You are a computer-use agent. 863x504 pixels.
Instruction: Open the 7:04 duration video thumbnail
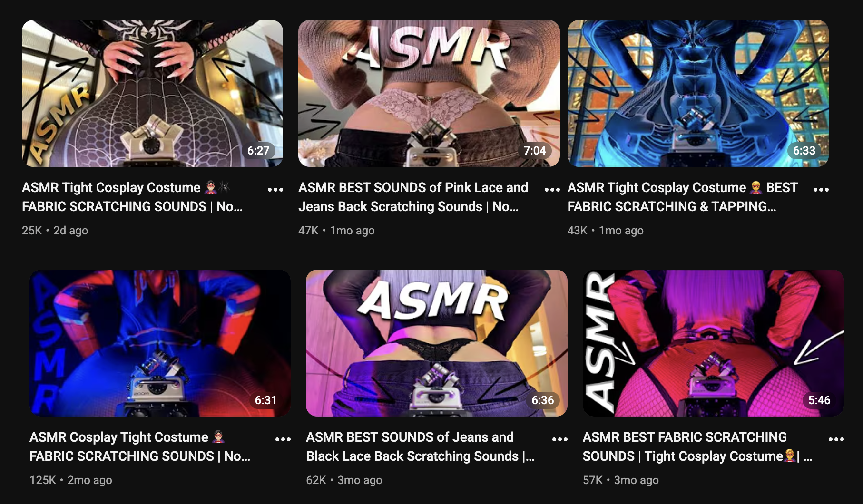[429, 93]
